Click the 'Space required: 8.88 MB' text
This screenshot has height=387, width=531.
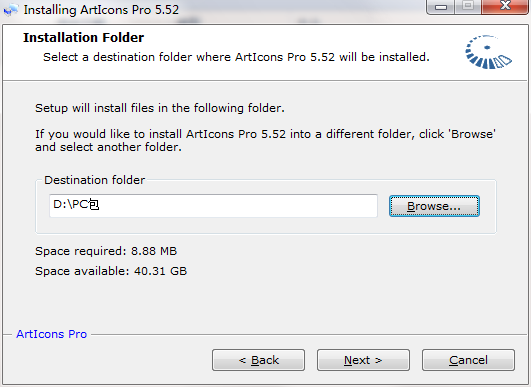106,251
